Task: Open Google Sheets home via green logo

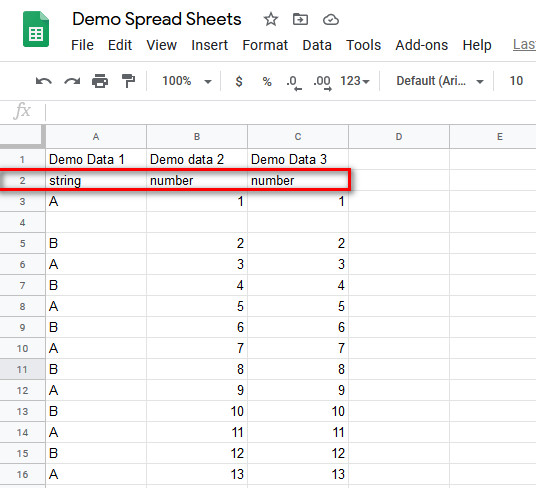Action: coord(36,29)
